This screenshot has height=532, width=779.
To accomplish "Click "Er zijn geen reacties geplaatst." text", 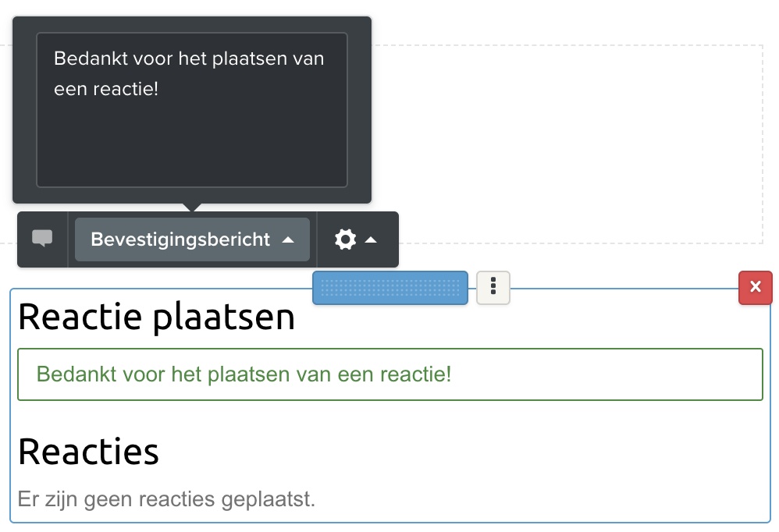I will pyautogui.click(x=166, y=498).
